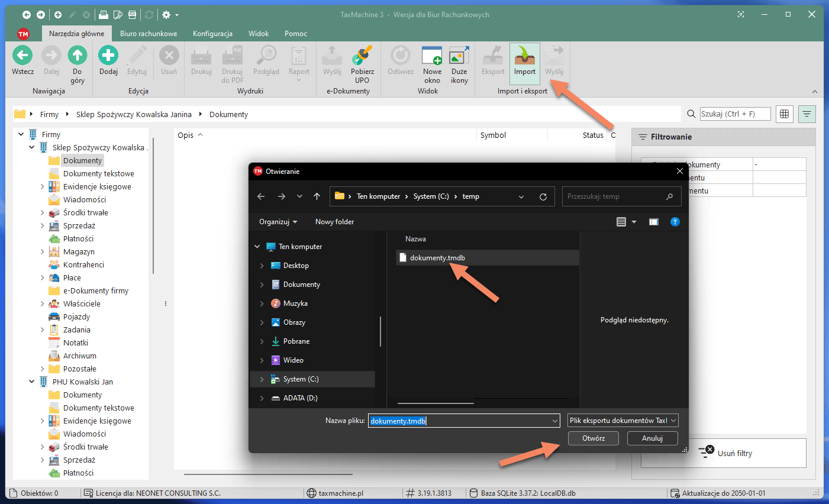Select the dokumenty.tmdb file
Screen dimensions: 829x504
(437, 258)
